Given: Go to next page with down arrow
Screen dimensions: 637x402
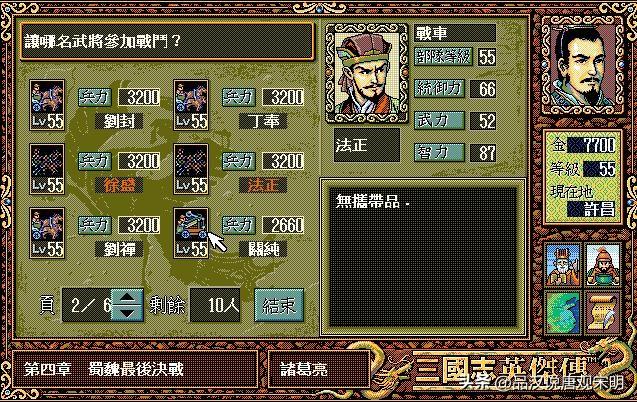Looking at the screenshot, I should 127,313.
